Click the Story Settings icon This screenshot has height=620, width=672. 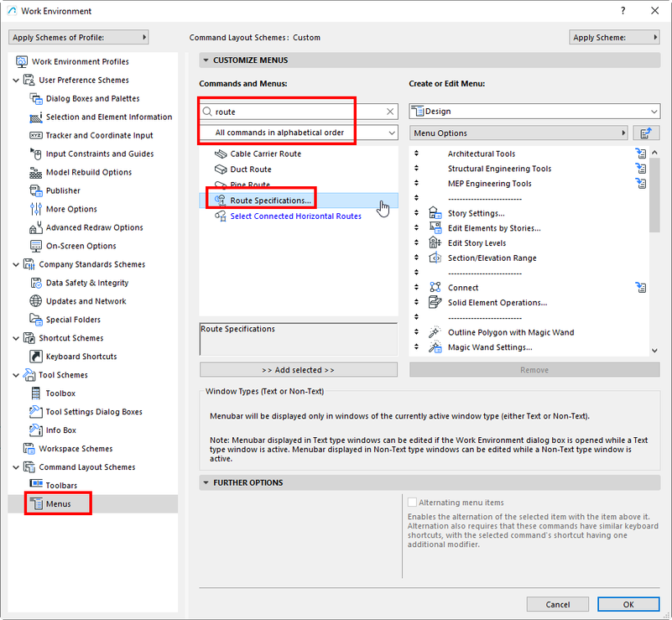tap(435, 213)
